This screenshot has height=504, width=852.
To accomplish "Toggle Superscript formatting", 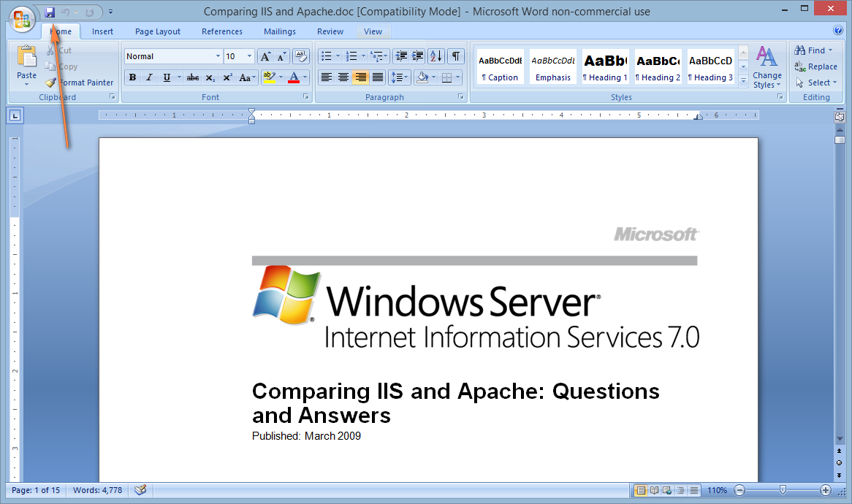I will (x=228, y=77).
